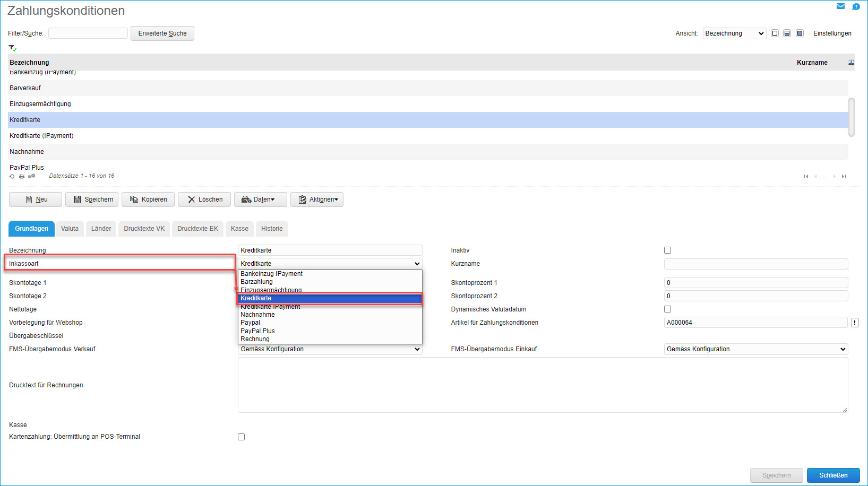Screen dimensions: 868x486
Task: Jump to last page of records
Action: (x=844, y=176)
